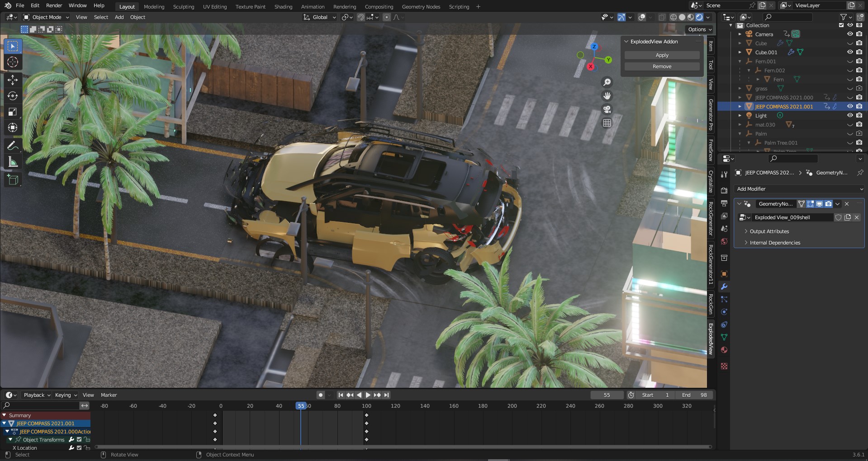Screen dimensions: 868x461
Task: Open the Object Mode dropdown
Action: 45,17
